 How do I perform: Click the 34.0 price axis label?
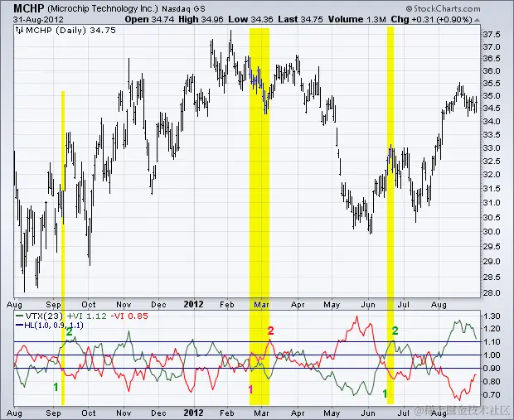[491, 122]
